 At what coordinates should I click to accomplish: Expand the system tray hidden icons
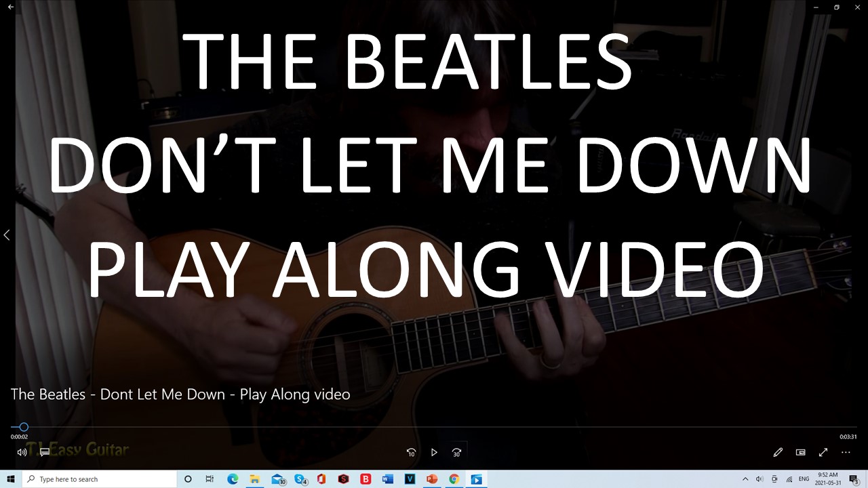pos(745,479)
